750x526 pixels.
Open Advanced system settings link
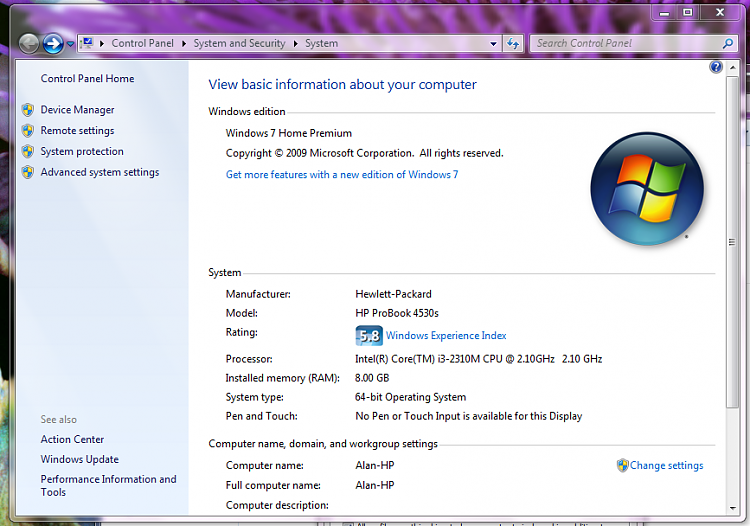click(x=100, y=172)
